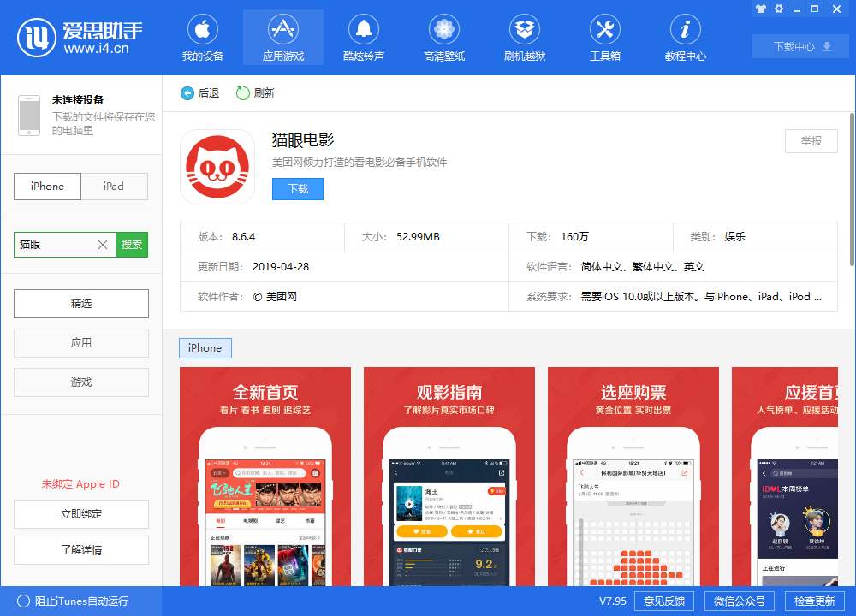Switch to 应用游戏 section

[282, 37]
